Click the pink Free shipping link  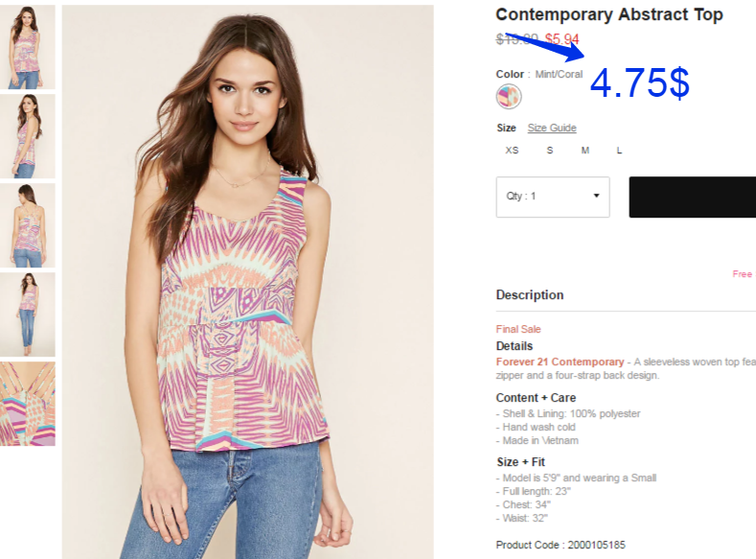click(743, 274)
